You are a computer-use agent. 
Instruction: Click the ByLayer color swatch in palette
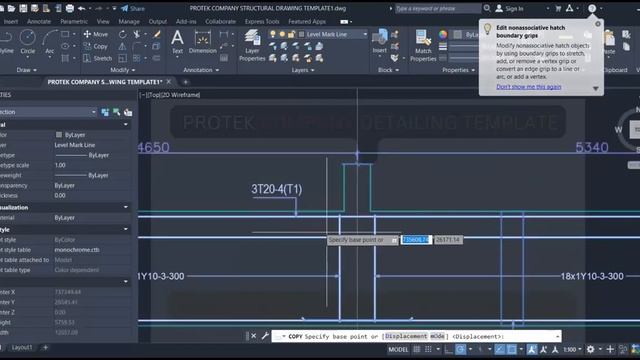[59, 135]
